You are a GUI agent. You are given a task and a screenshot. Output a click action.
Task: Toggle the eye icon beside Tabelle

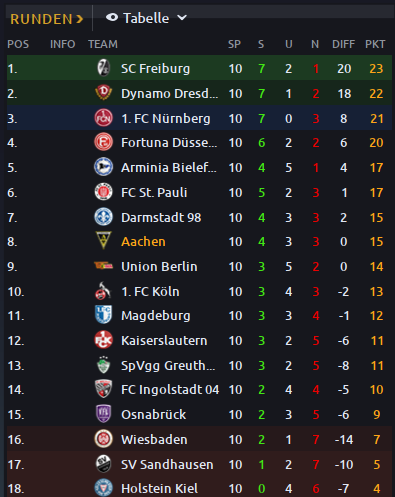(x=112, y=17)
